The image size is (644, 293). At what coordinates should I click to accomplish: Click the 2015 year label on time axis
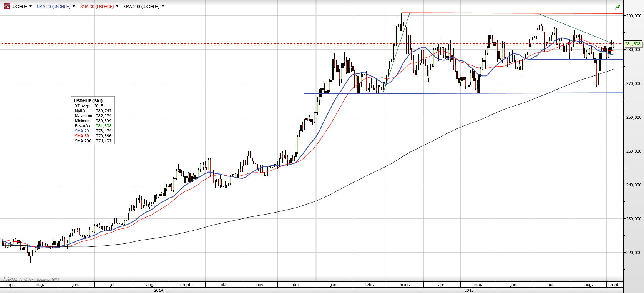[469, 290]
